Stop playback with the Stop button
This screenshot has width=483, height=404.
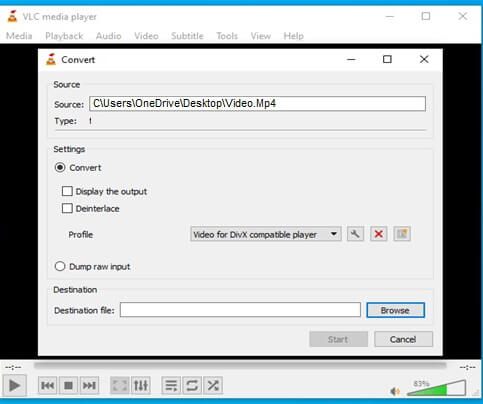[68, 386]
